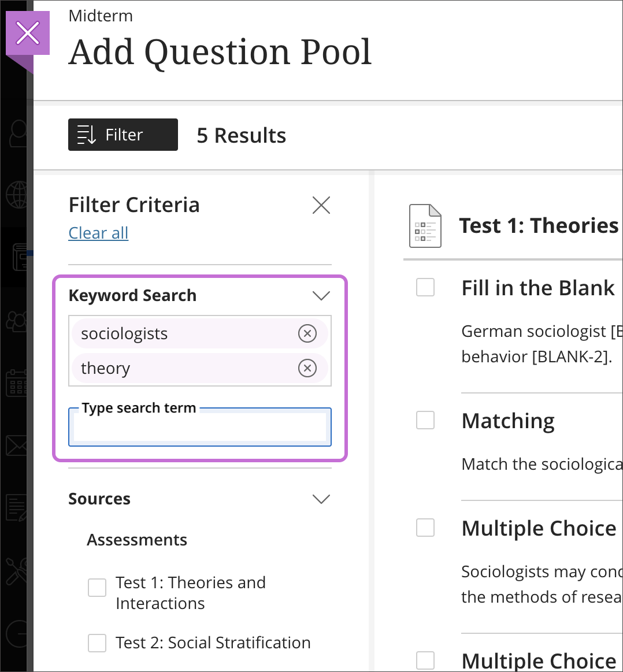Check Test 2: Social Stratification source

click(97, 643)
